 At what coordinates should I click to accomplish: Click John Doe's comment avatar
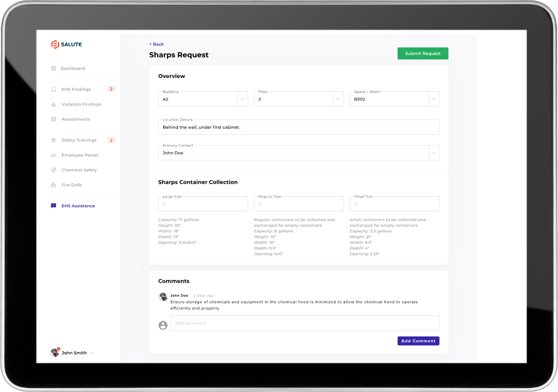pyautogui.click(x=163, y=297)
